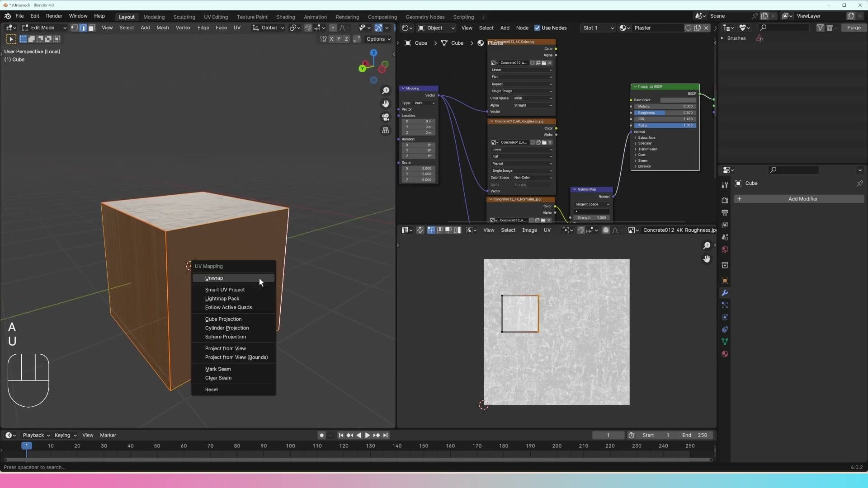Expand Emission section in Principled BSDF

(644, 167)
